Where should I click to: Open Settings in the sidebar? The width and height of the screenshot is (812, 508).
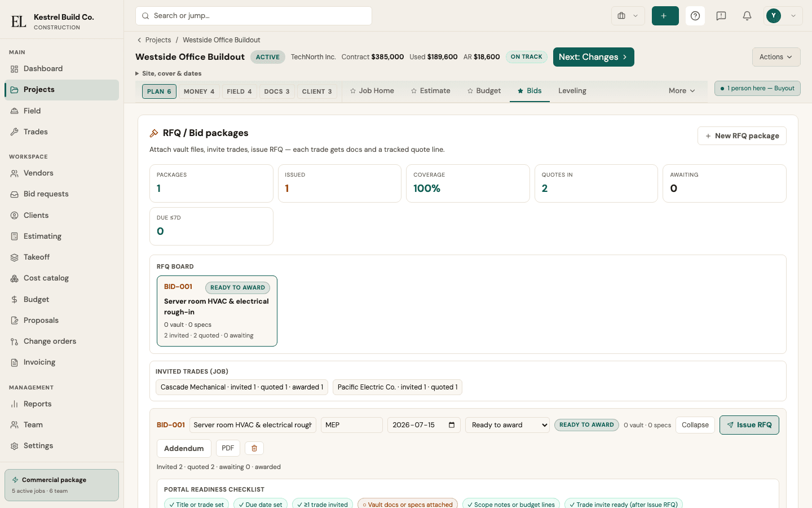tap(61, 446)
